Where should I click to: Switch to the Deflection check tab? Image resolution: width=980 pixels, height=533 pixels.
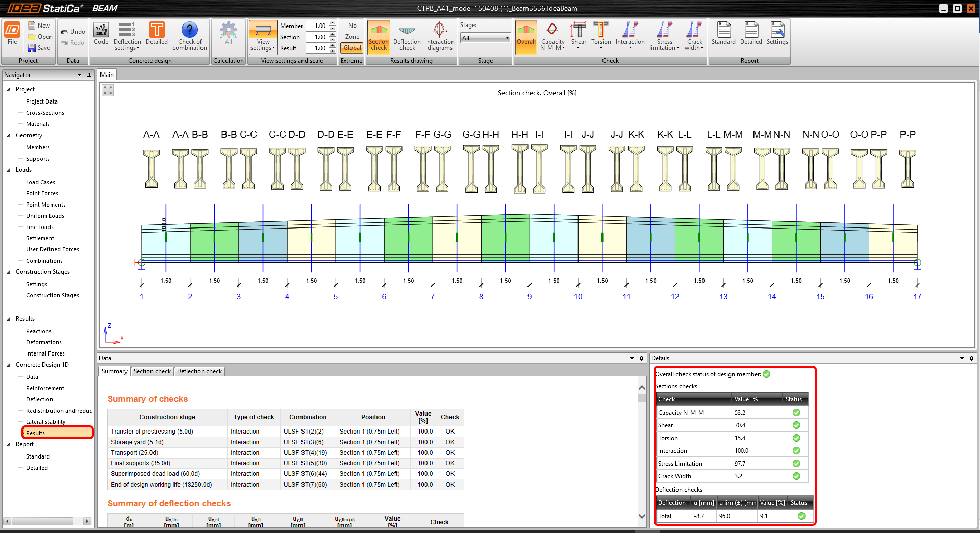(199, 371)
